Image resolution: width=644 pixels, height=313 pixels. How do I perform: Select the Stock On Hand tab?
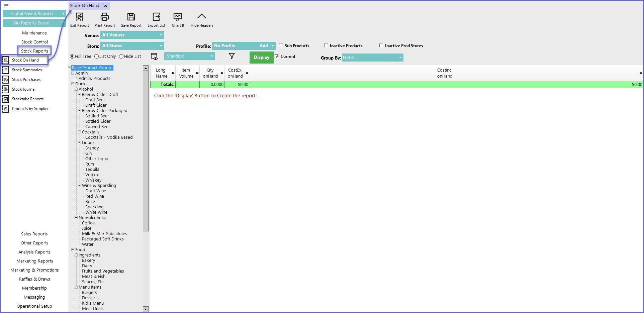[85, 6]
